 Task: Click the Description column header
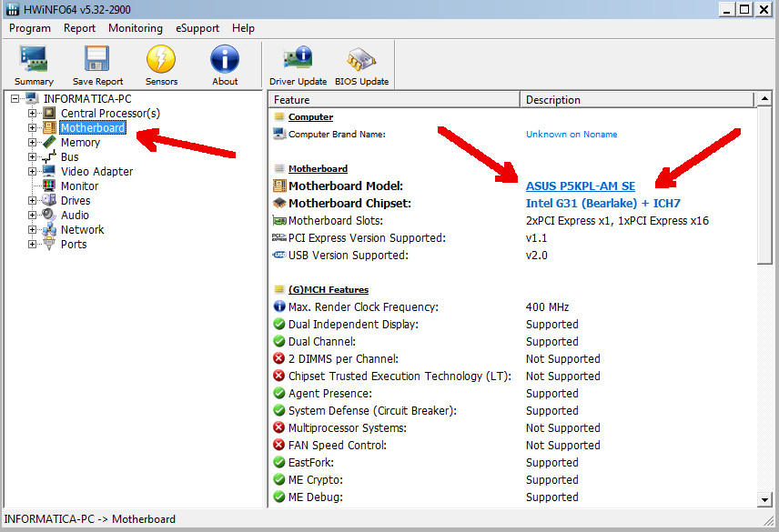(x=637, y=100)
